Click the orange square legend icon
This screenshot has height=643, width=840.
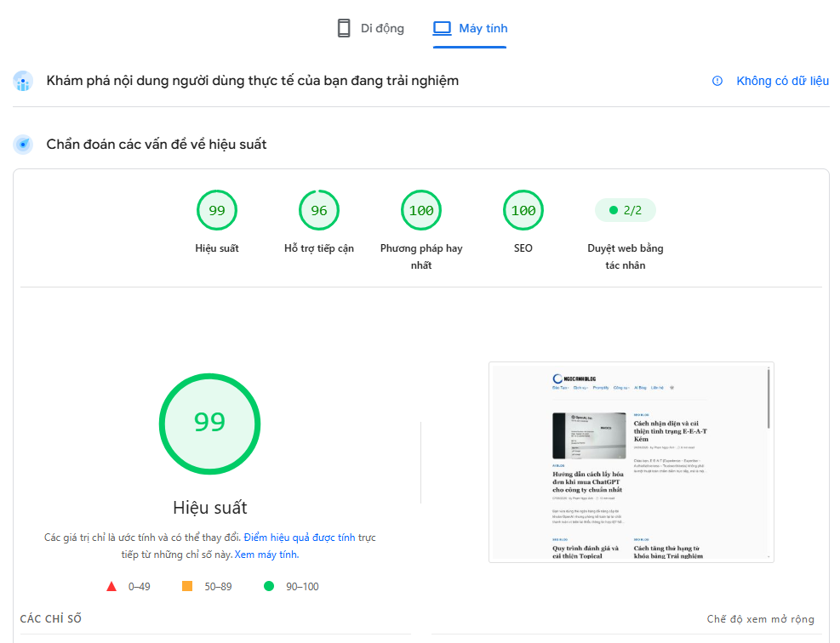point(187,586)
